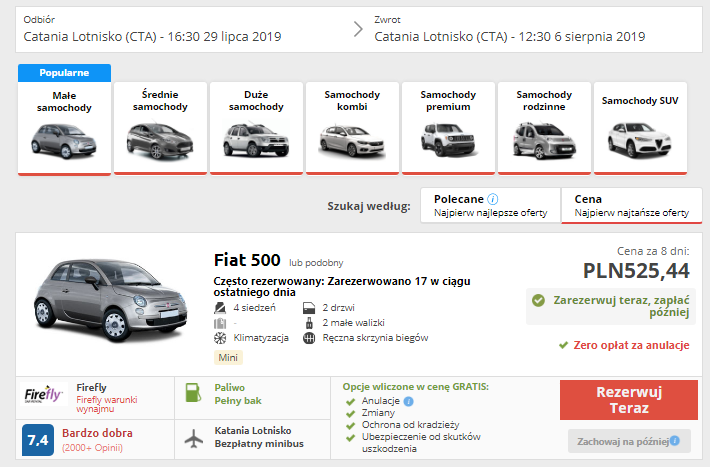
Task: Click the info icon next to Polecane
Action: pyautogui.click(x=493, y=199)
